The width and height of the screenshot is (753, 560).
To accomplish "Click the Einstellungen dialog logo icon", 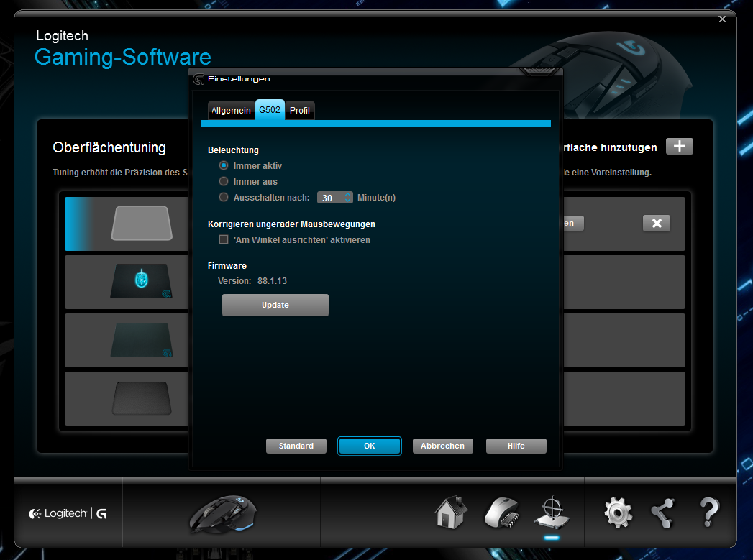I will pyautogui.click(x=198, y=79).
